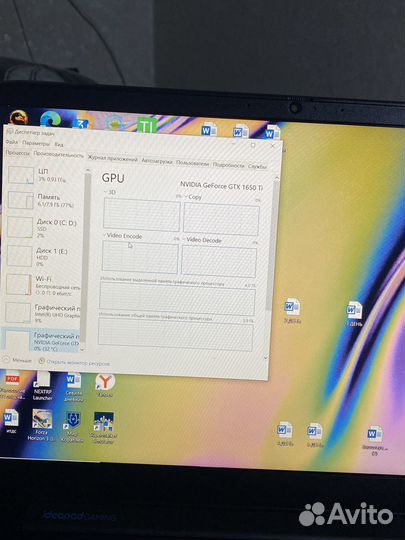Select the Wi-Fi performance entry
This screenshot has width=405, height=540.
click(42, 285)
